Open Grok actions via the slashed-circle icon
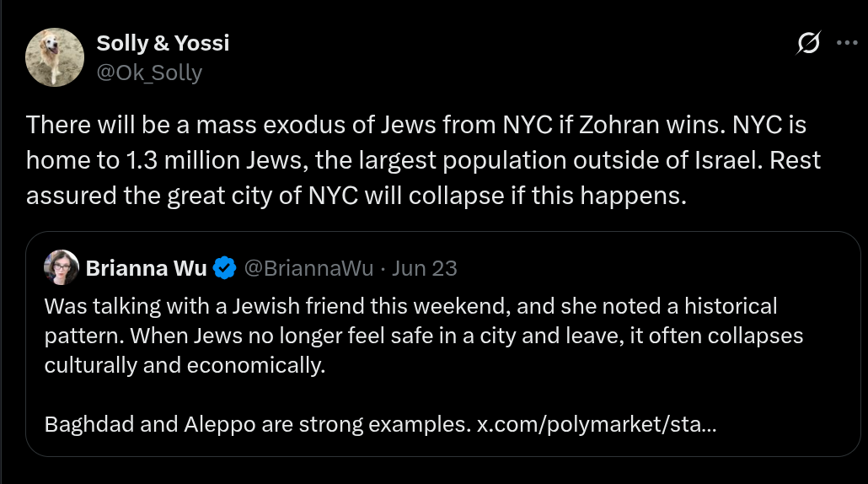Viewport: 868px width, 484px height. 808,45
